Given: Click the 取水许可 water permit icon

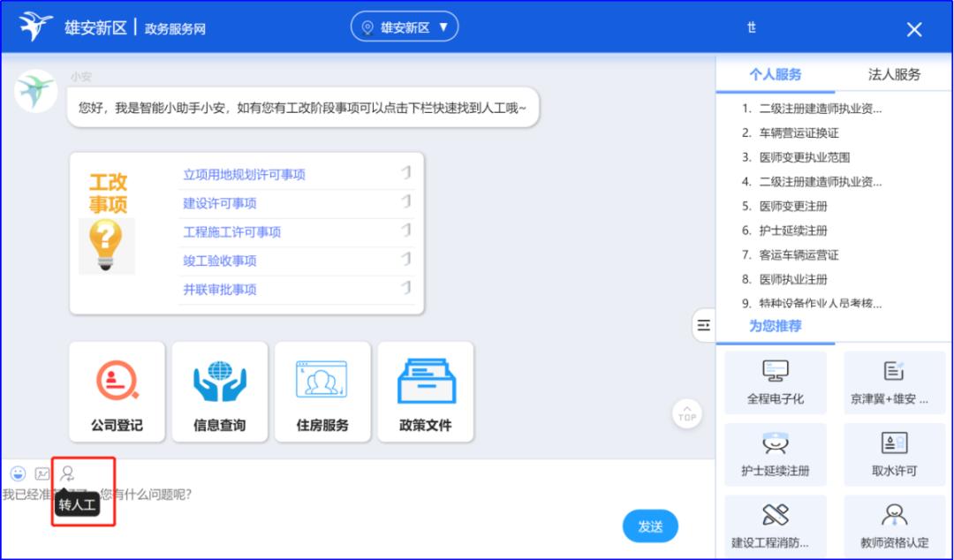Looking at the screenshot, I should pyautogui.click(x=894, y=454).
